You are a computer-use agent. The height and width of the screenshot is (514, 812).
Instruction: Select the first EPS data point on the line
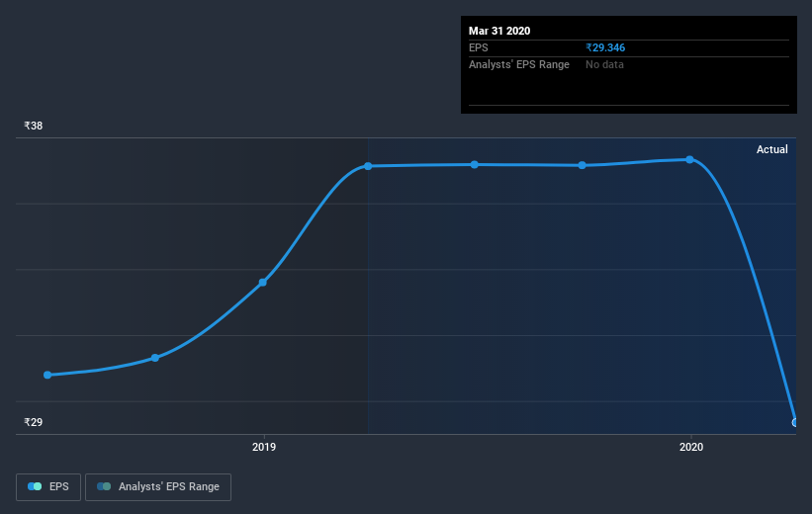point(47,375)
